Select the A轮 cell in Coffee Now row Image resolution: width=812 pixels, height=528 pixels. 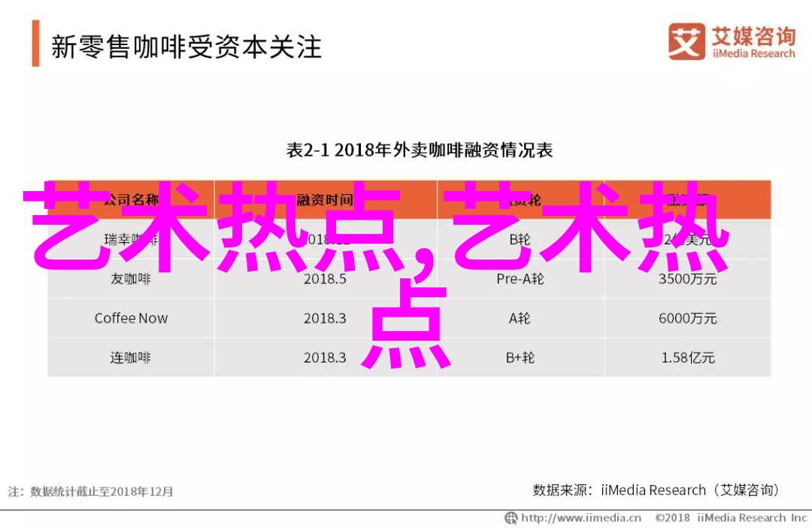click(520, 318)
